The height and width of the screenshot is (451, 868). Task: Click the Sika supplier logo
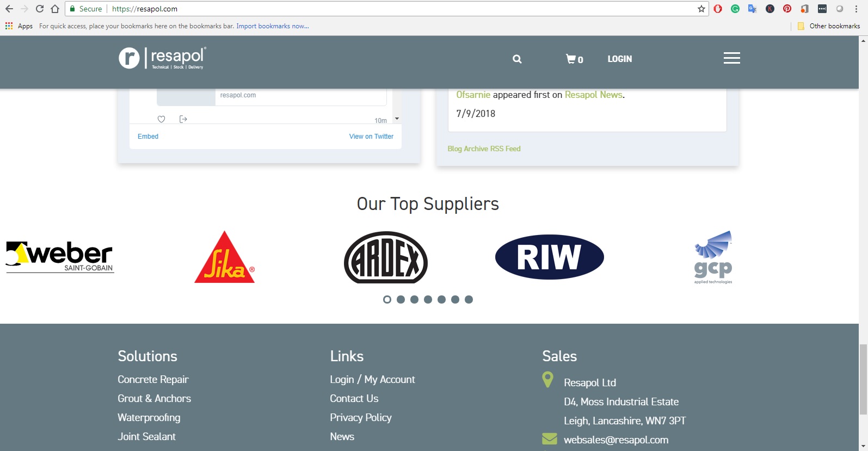pos(225,257)
